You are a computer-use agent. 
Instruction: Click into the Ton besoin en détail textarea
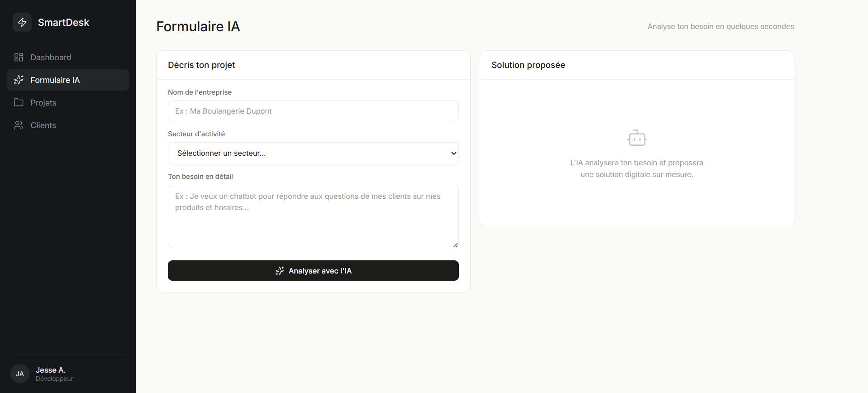(313, 216)
